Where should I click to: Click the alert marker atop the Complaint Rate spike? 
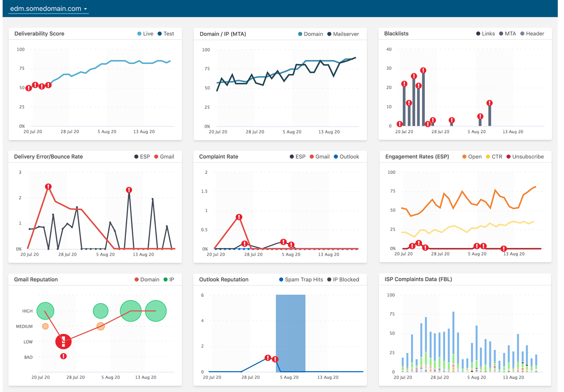click(x=239, y=217)
